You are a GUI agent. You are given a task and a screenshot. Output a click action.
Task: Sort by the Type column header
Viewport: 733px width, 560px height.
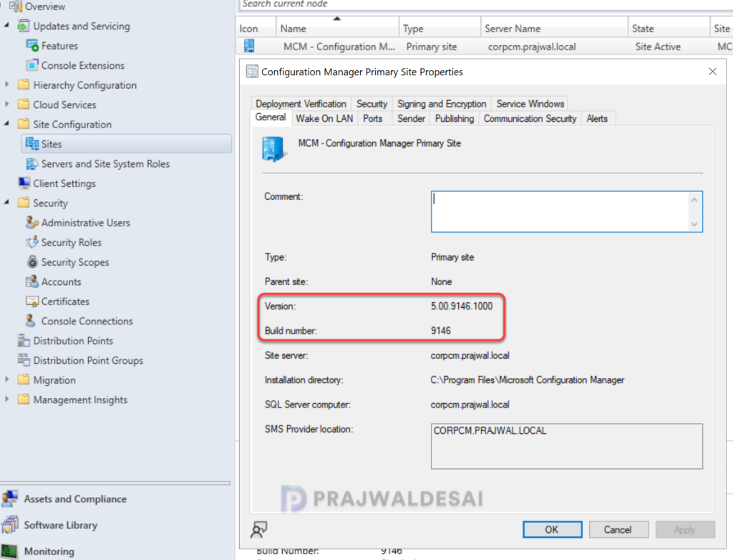(x=440, y=29)
